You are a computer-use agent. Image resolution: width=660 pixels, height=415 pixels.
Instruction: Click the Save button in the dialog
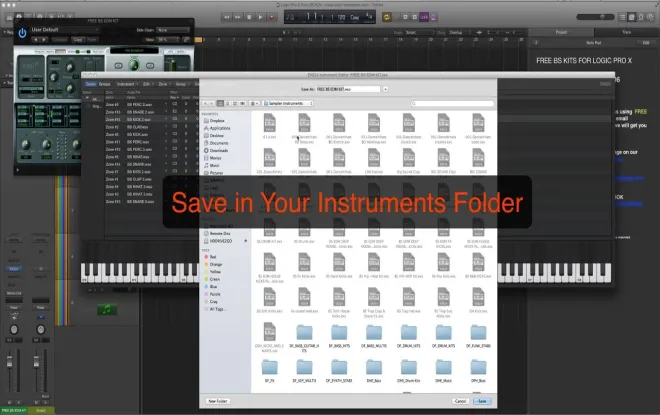(482, 401)
